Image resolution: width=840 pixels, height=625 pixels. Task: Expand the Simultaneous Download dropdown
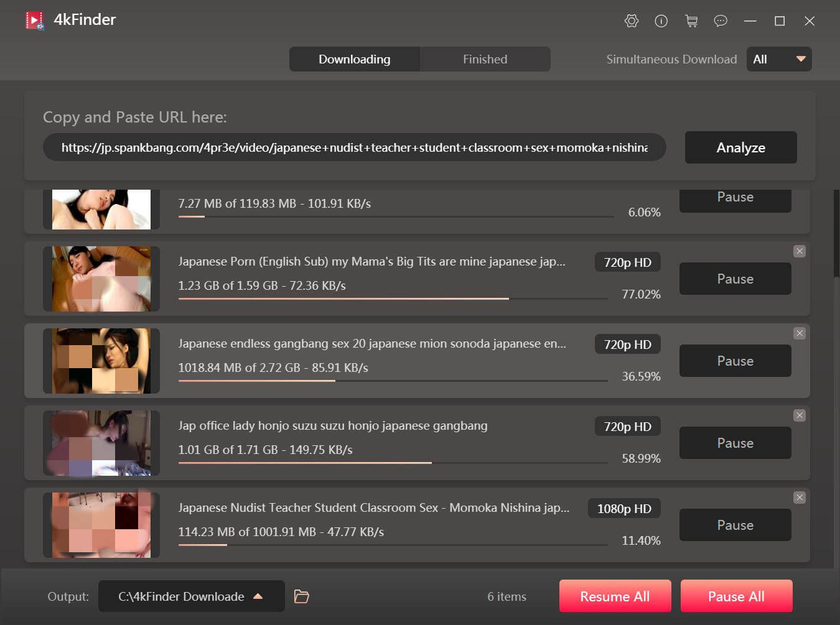tap(779, 59)
